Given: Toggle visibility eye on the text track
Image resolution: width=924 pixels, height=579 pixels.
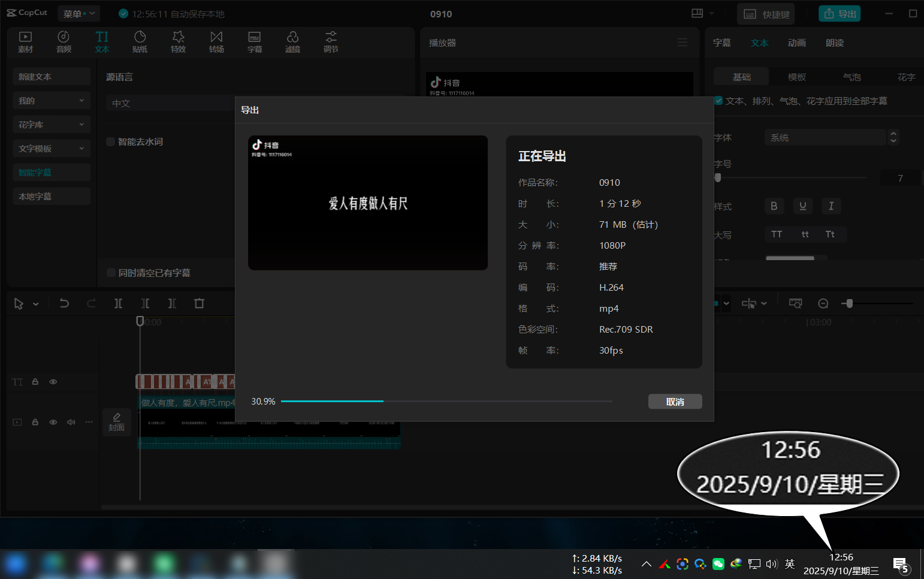Looking at the screenshot, I should point(53,382).
